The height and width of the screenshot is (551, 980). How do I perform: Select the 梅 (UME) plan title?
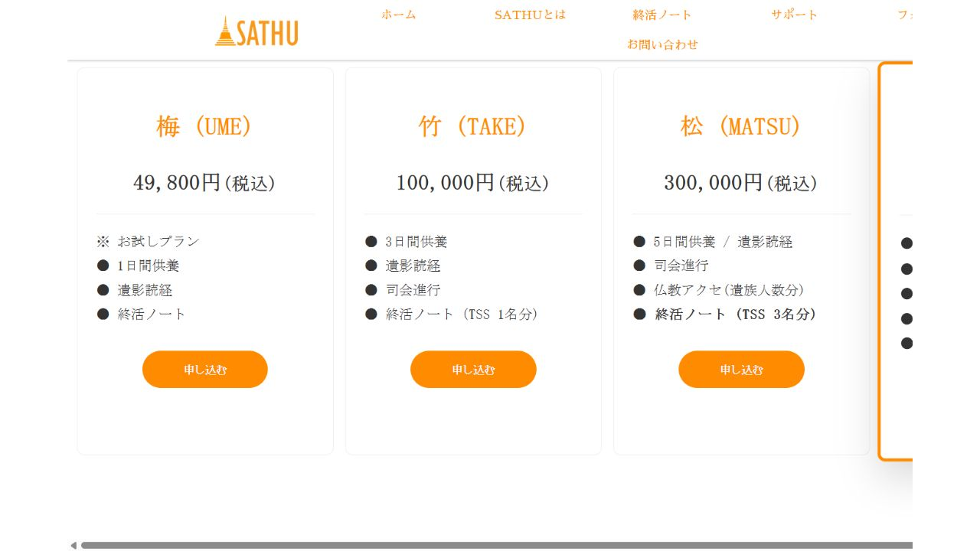click(204, 126)
